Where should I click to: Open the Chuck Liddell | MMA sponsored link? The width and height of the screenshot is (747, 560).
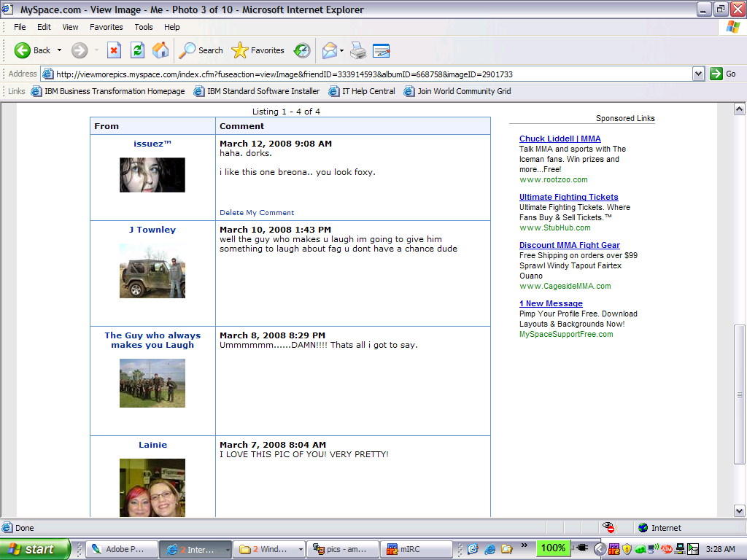pos(560,139)
